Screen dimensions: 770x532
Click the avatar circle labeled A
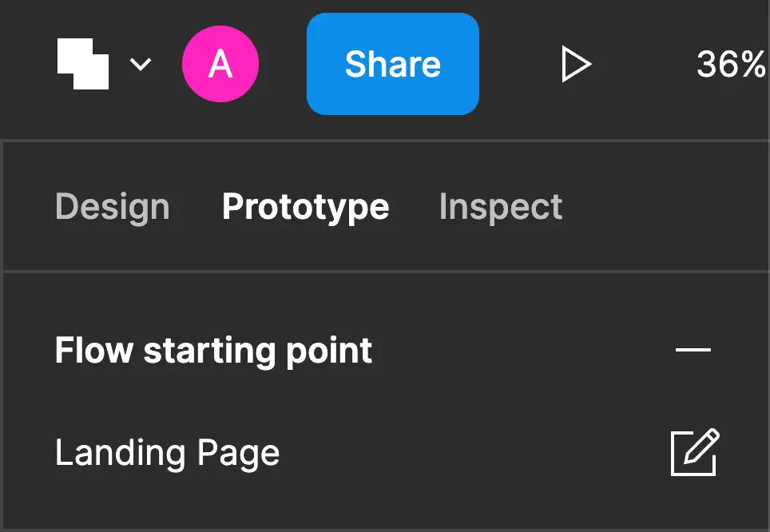tap(220, 64)
